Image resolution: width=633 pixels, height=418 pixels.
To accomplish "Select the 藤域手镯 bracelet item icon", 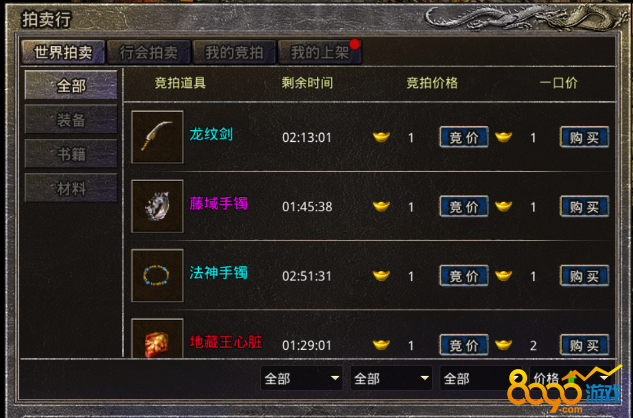I will [x=157, y=206].
